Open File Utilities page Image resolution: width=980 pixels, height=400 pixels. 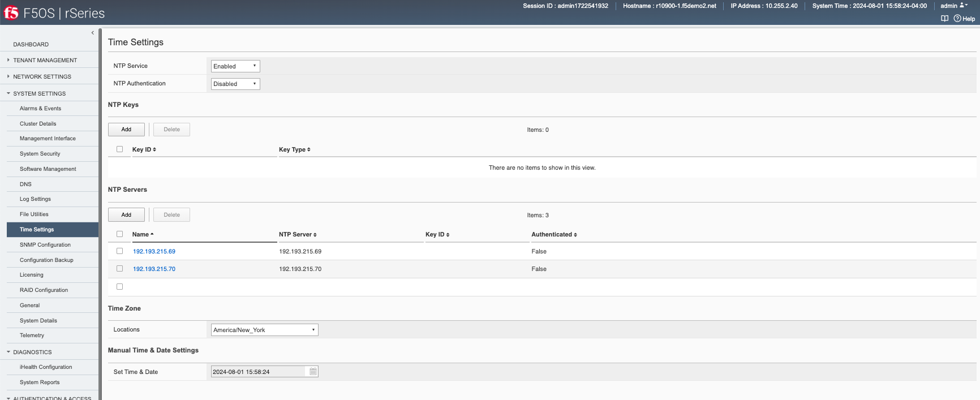[x=34, y=214]
